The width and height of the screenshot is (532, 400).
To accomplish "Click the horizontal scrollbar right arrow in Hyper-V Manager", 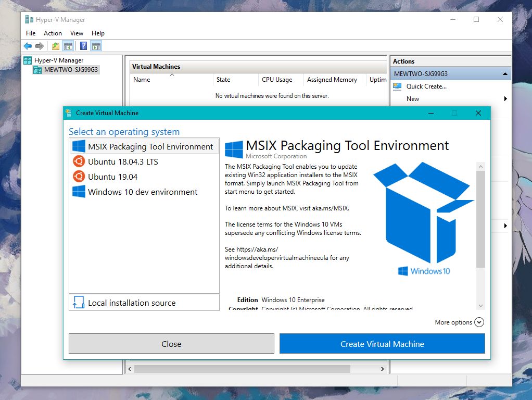I will click(383, 369).
